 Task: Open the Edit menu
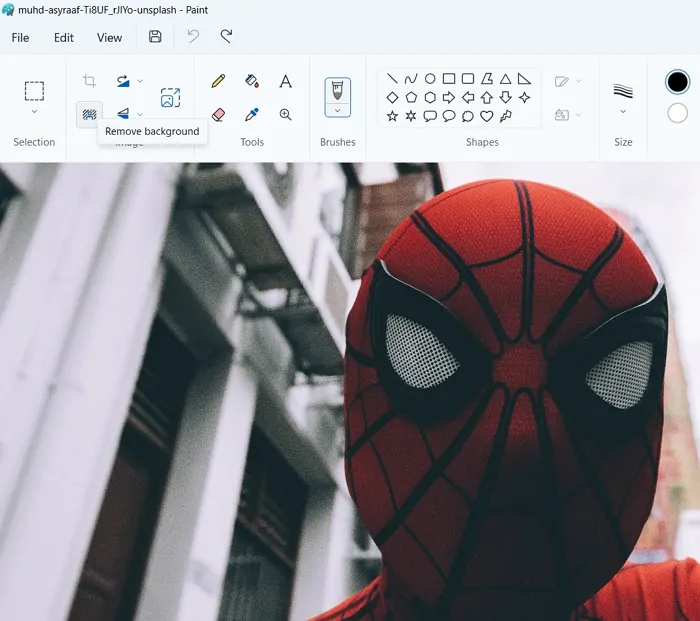tap(63, 38)
